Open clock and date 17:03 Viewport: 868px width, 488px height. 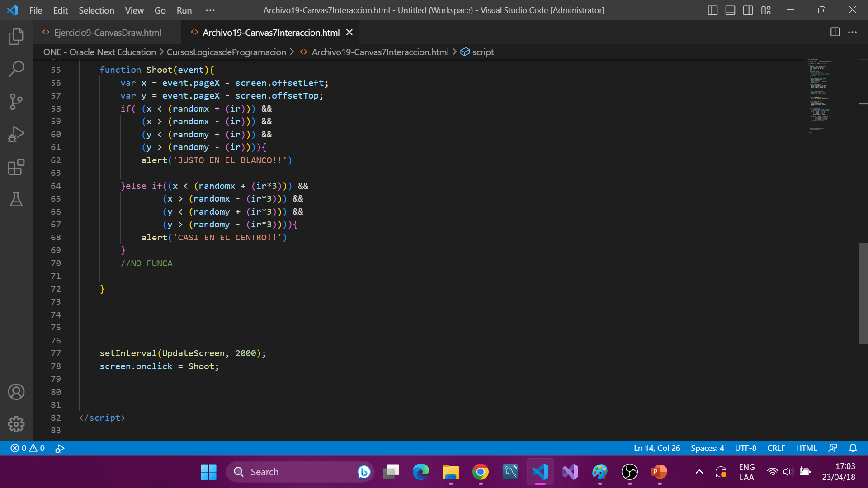click(839, 472)
